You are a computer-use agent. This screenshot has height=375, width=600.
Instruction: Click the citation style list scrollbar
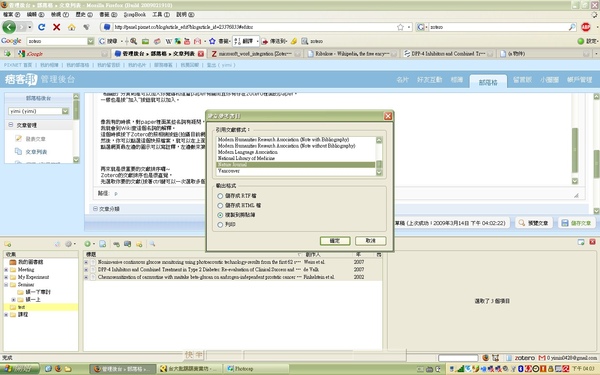click(379, 156)
